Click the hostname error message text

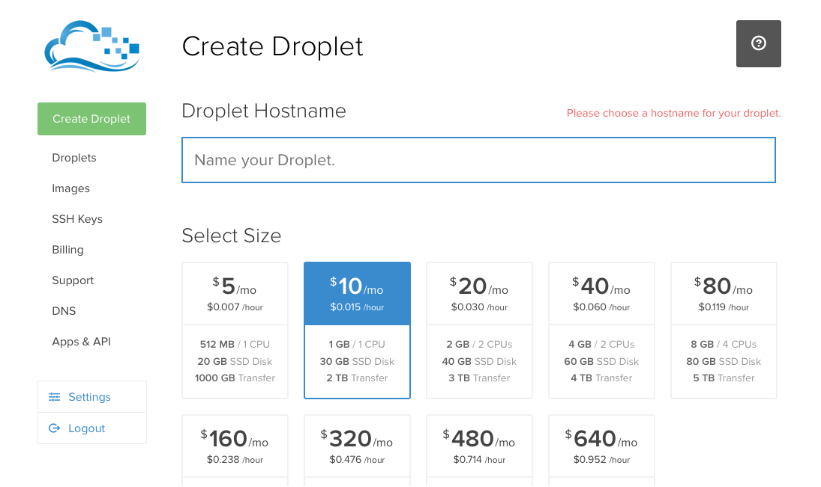(x=674, y=113)
